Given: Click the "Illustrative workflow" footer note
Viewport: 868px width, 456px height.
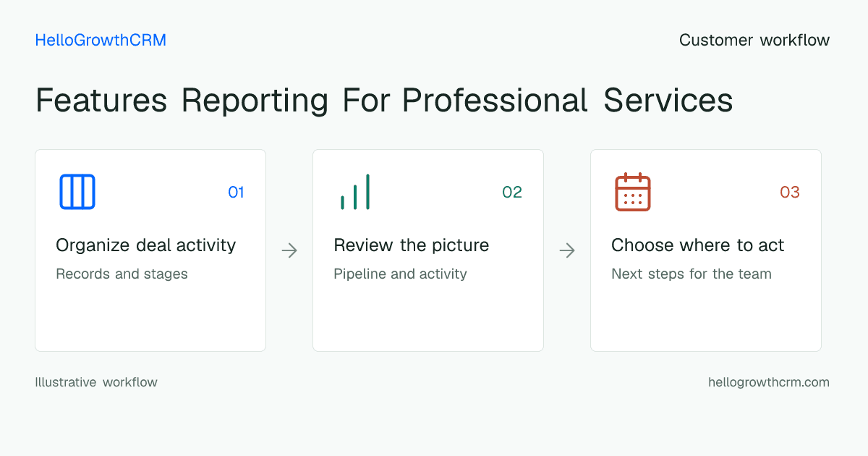Looking at the screenshot, I should click(x=96, y=382).
